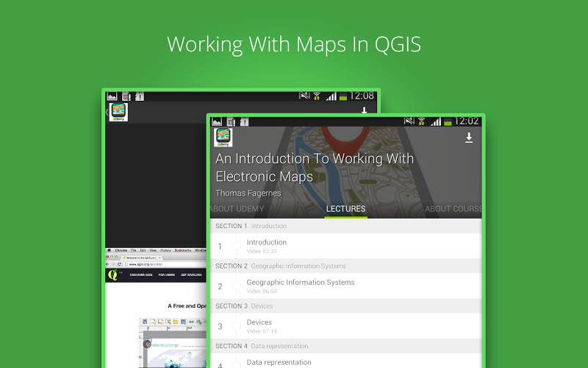This screenshot has height=368, width=588.
Task: Tap battery icon in 12:08 status bar
Action: (x=343, y=97)
